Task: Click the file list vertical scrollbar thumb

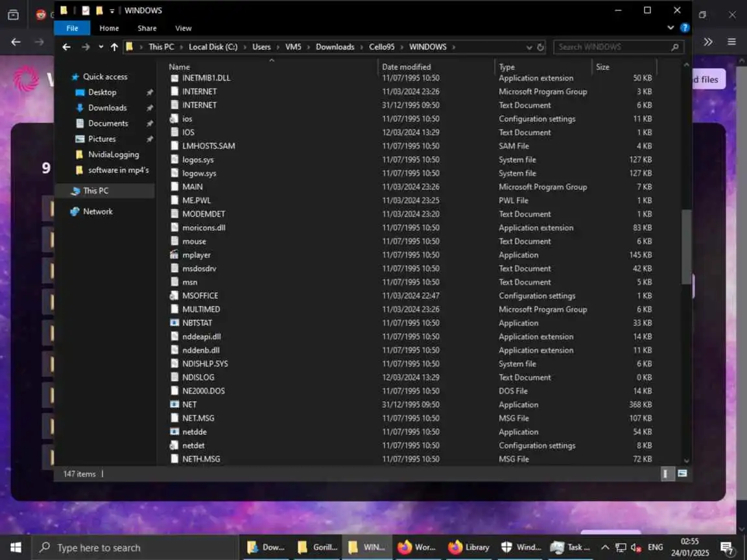Action: click(686, 247)
